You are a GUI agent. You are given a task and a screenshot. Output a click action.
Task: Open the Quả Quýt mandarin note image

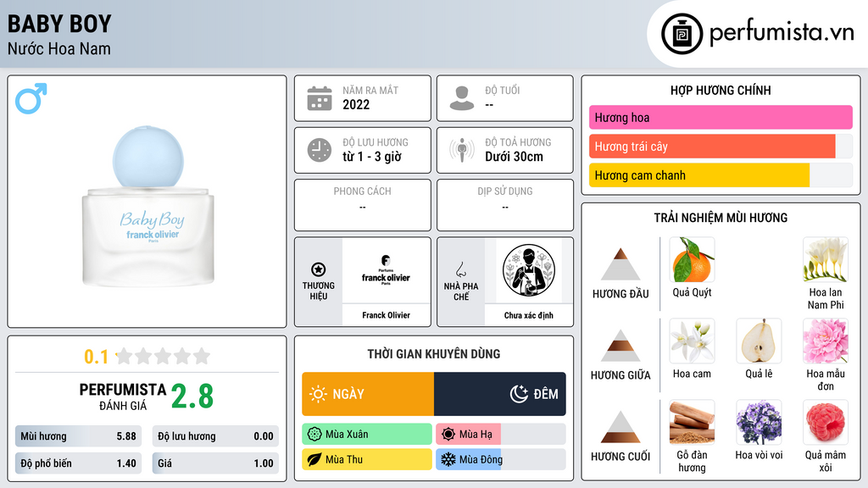point(692,260)
